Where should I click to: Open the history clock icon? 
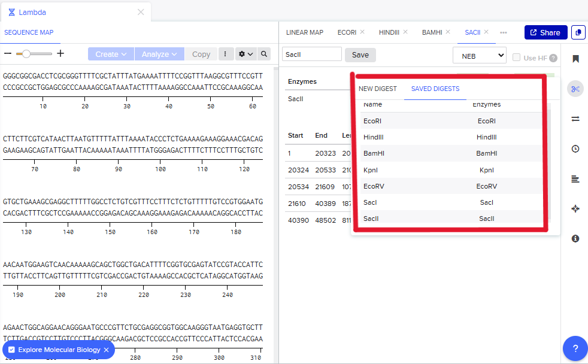coord(575,148)
